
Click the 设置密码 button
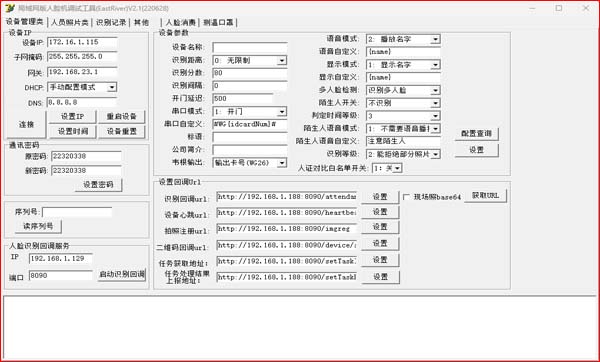(98, 184)
